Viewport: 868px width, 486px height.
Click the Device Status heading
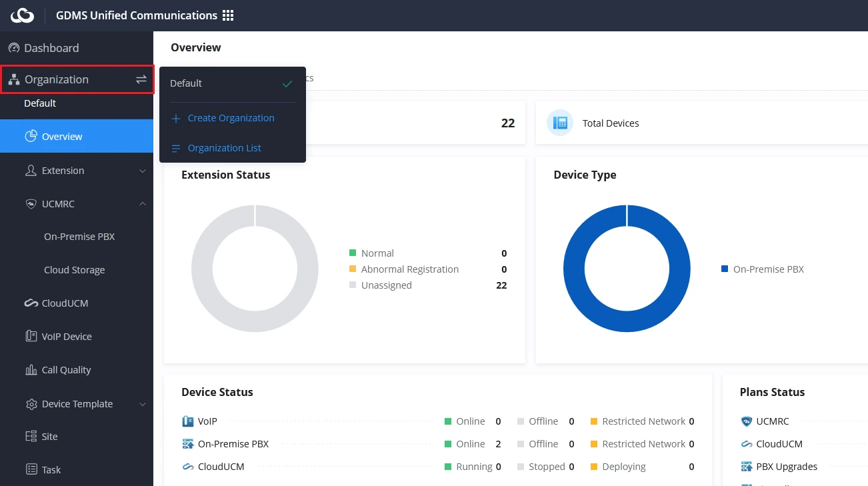pyautogui.click(x=217, y=392)
